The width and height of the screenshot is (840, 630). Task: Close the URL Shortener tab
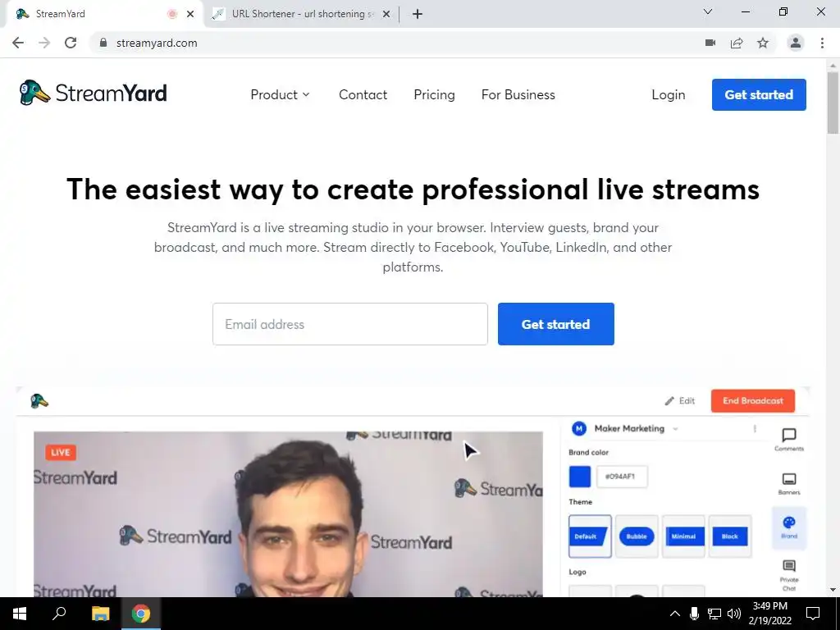pos(386,14)
